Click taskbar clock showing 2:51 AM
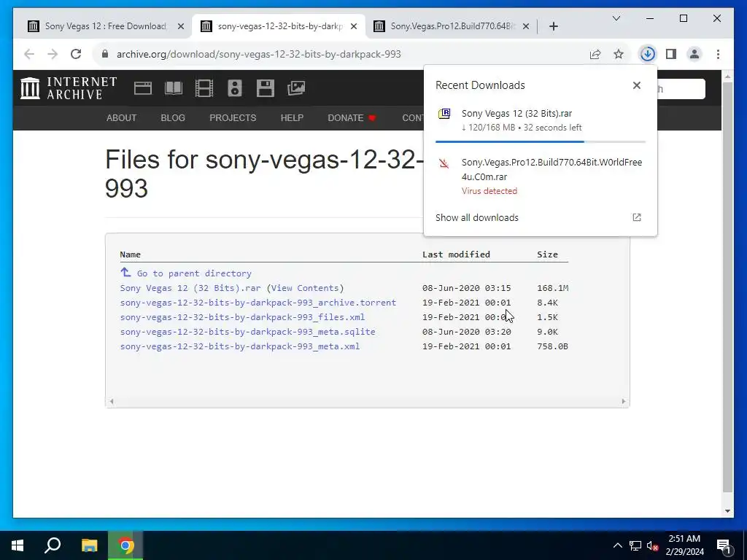The width and height of the screenshot is (747, 560). tap(684, 545)
